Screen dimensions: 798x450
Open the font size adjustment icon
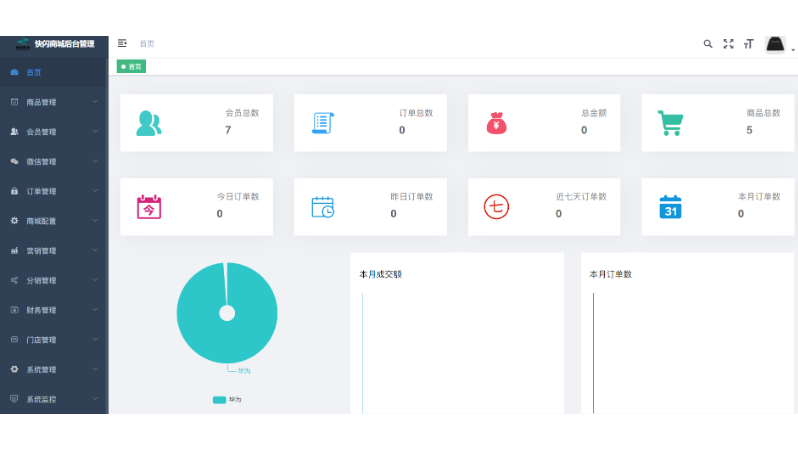(x=748, y=44)
